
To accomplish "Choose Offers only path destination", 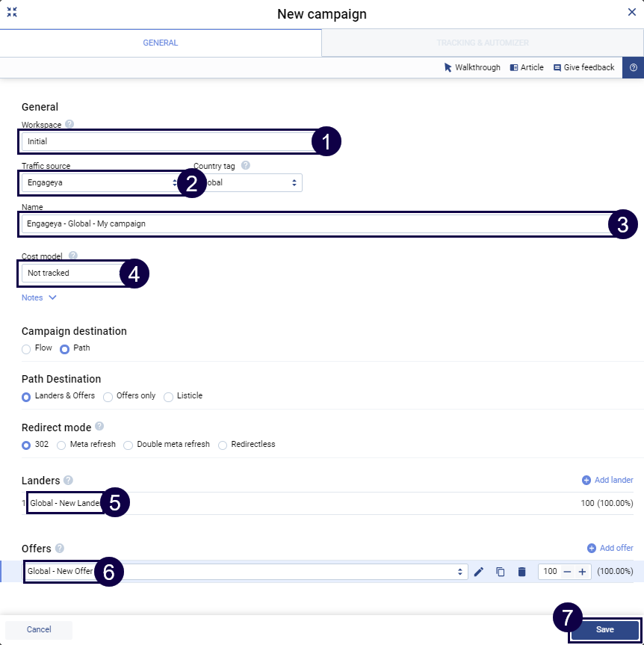I will (108, 396).
